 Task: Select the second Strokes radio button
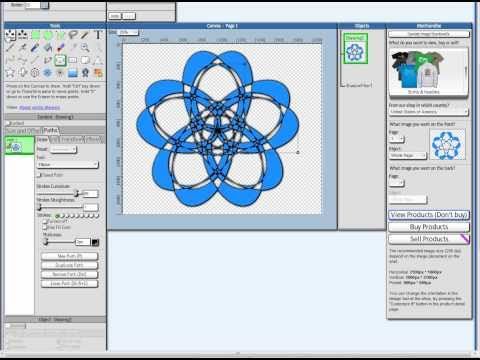(63, 216)
